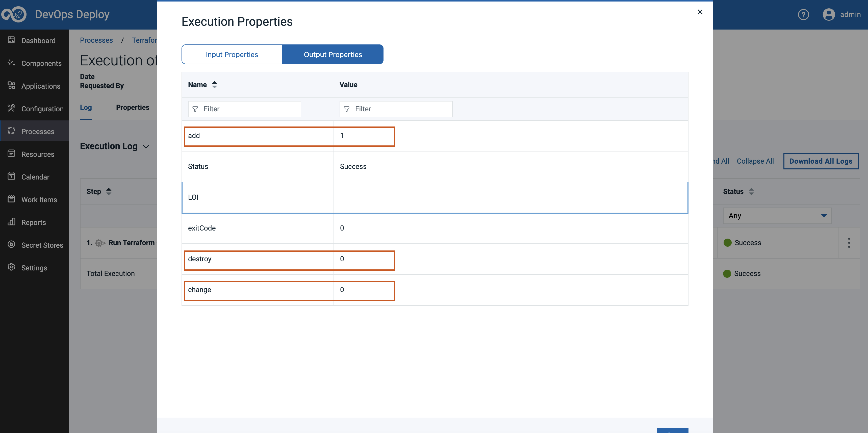The image size is (868, 433).
Task: Open the three-dot menu for Run Terraform step
Action: click(849, 243)
